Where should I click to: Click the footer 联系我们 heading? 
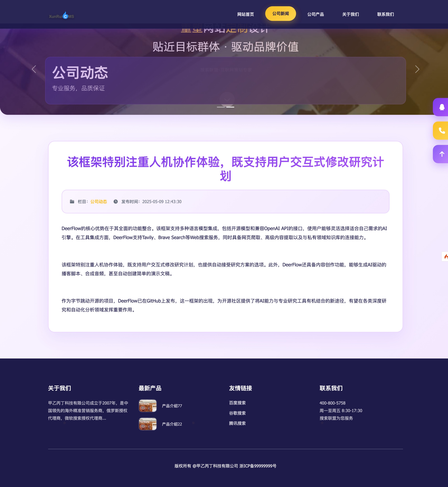click(331, 388)
